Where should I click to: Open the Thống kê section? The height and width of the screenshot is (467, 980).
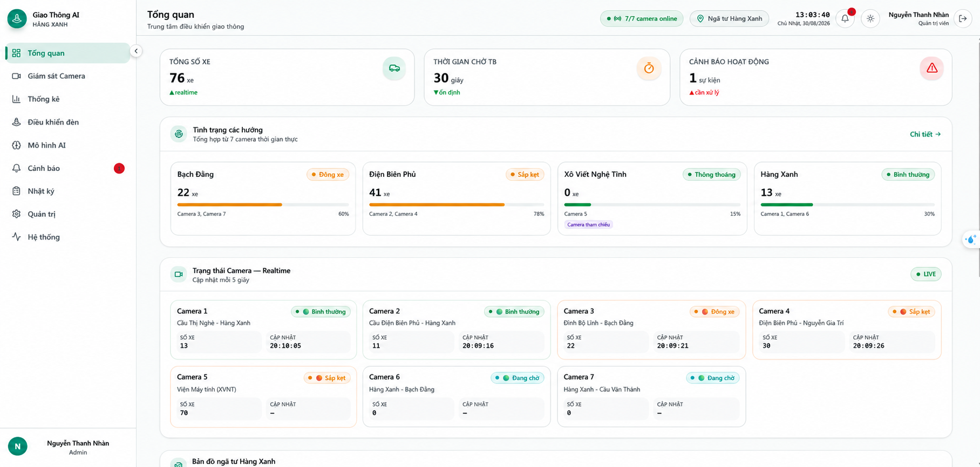(67, 99)
